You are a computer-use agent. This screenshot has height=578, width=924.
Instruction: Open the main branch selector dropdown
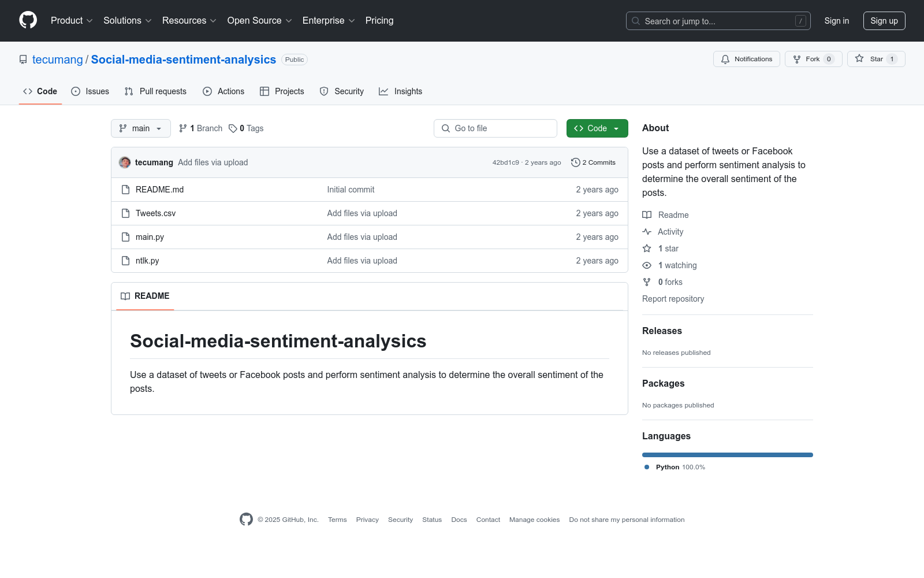point(141,128)
